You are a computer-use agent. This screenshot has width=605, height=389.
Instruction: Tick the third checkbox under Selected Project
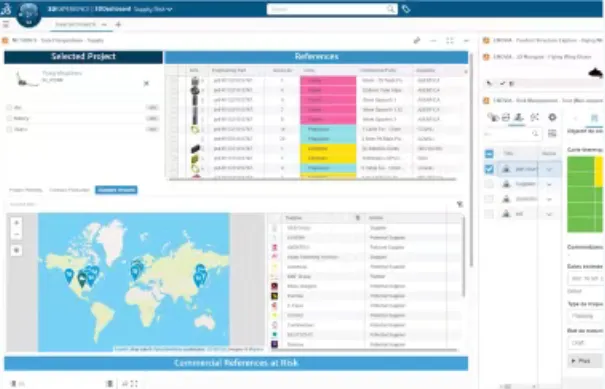coord(9,129)
